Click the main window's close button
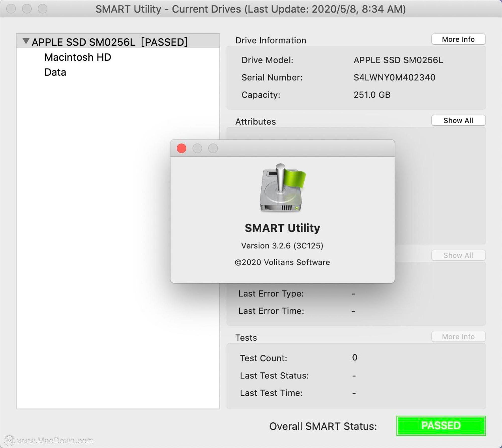 pyautogui.click(x=11, y=9)
